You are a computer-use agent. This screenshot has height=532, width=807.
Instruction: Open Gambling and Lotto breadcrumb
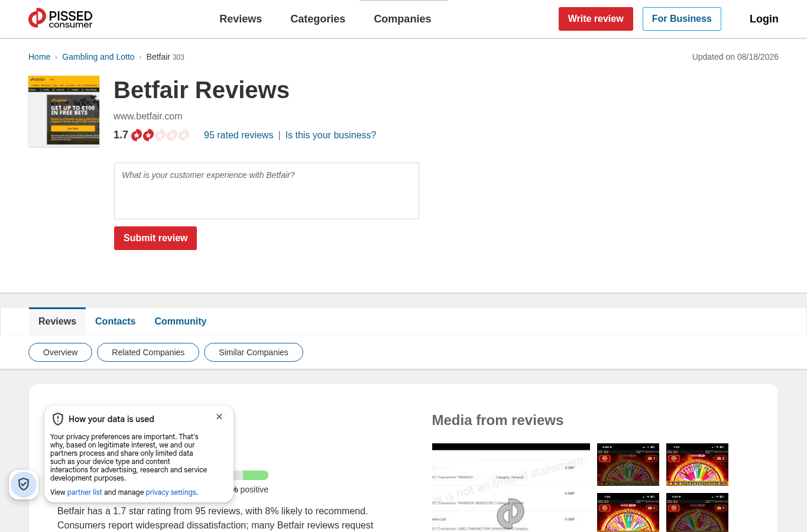98,57
